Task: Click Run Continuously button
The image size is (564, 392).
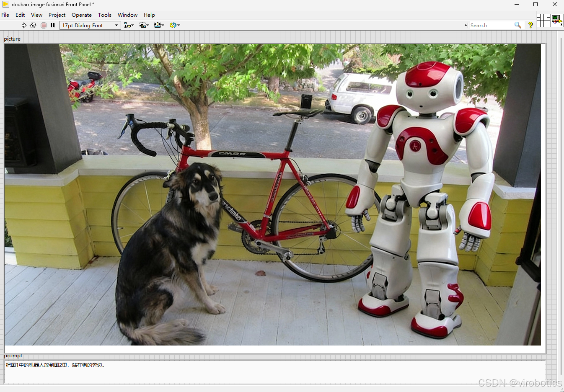Action: pos(33,25)
